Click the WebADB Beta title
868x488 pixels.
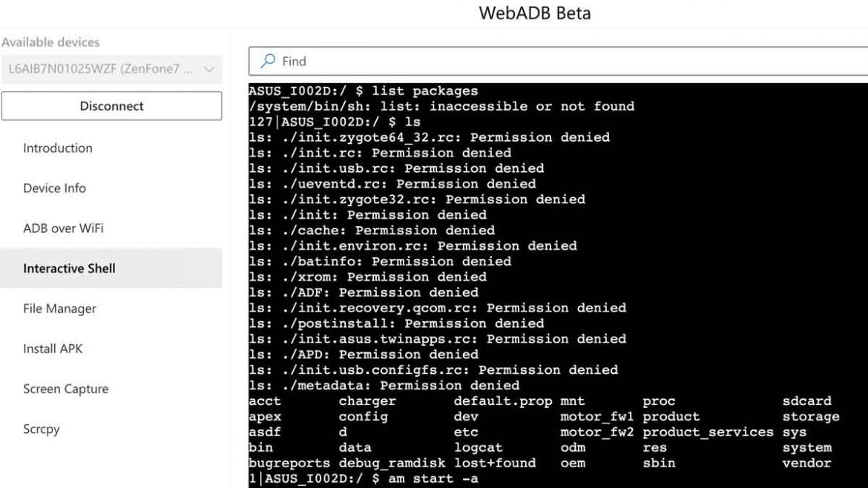pyautogui.click(x=536, y=13)
